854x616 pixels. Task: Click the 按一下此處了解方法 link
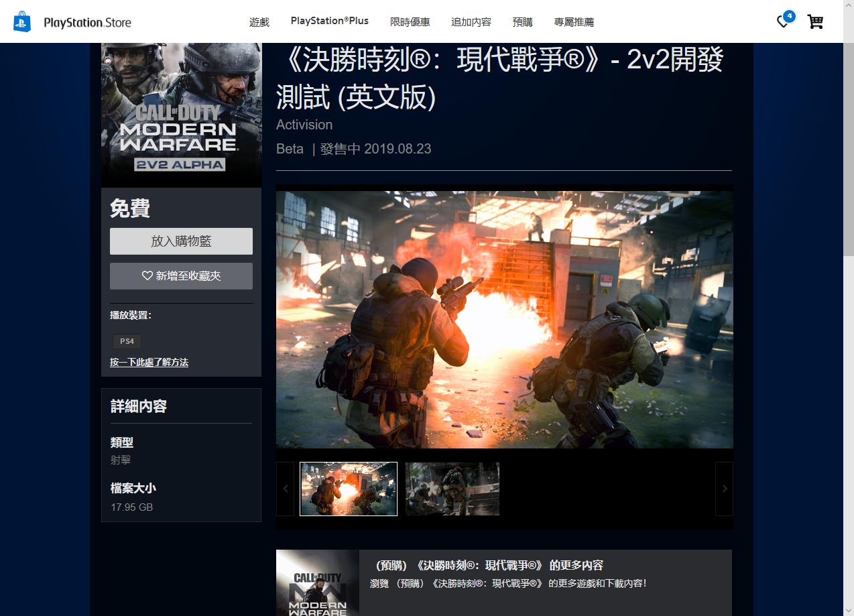click(x=149, y=363)
